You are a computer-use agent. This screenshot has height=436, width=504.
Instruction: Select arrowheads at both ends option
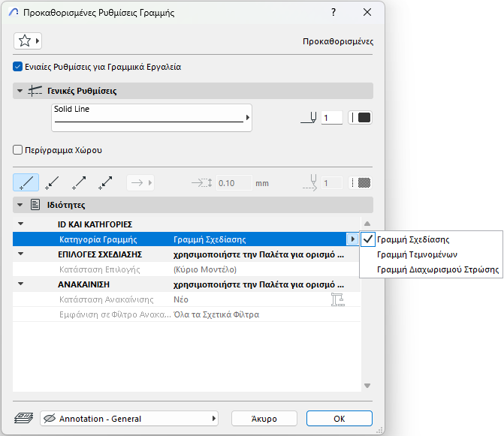pyautogui.click(x=105, y=182)
